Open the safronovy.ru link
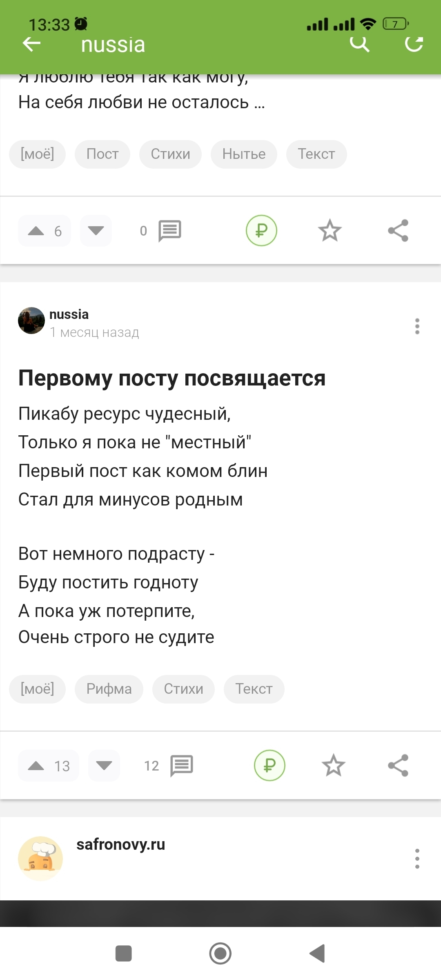The image size is (441, 980). tap(120, 844)
